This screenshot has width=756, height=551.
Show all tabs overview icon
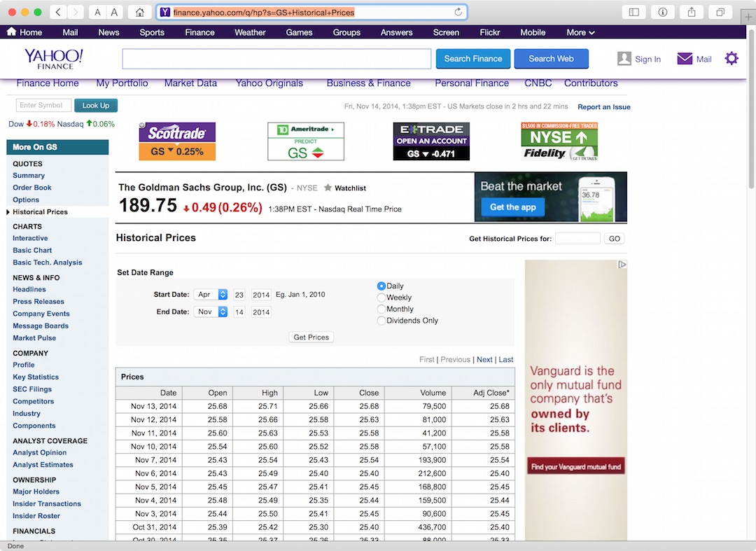coord(720,12)
